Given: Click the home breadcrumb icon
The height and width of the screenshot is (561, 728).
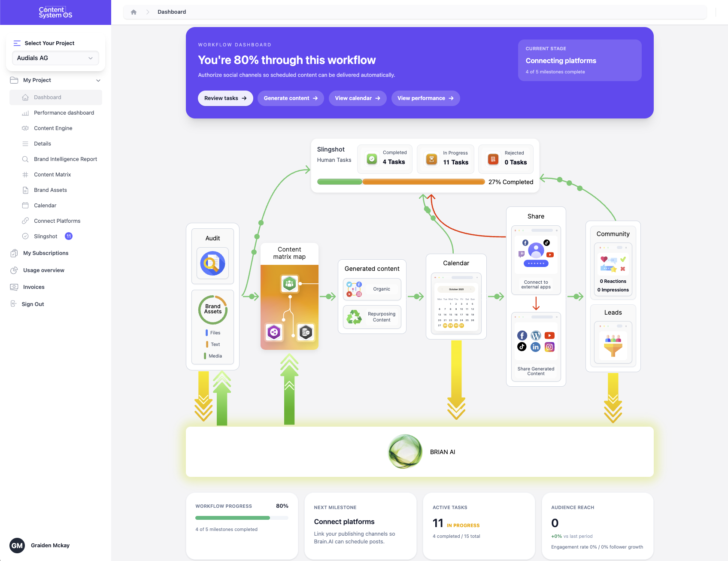Looking at the screenshot, I should point(133,12).
